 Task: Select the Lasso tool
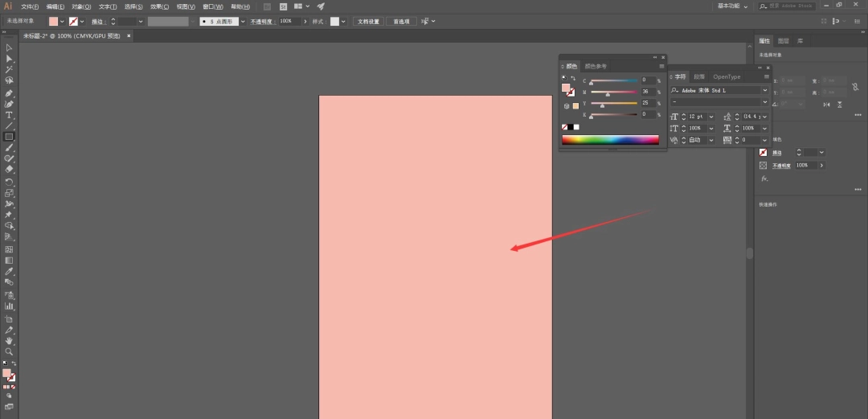coord(9,81)
